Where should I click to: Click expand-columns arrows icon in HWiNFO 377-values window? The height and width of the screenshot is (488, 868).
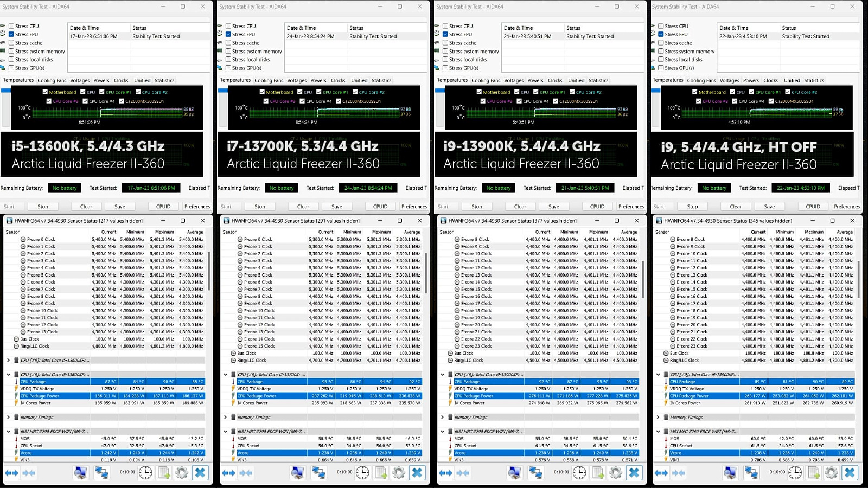[x=445, y=473]
